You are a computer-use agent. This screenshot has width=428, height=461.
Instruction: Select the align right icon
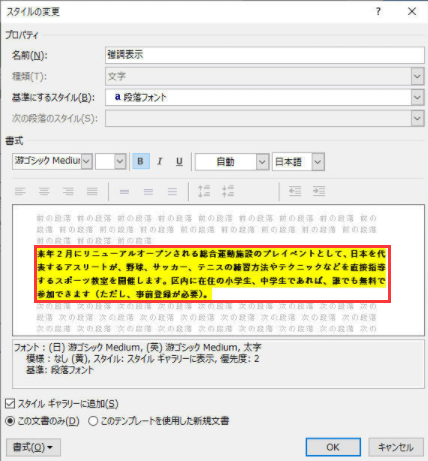click(x=68, y=191)
